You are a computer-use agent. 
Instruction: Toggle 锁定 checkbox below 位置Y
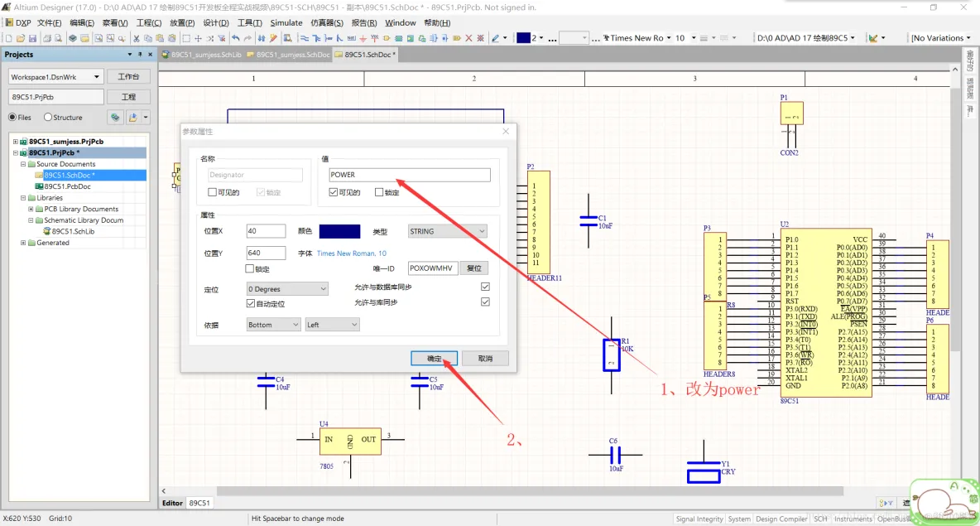[249, 269]
